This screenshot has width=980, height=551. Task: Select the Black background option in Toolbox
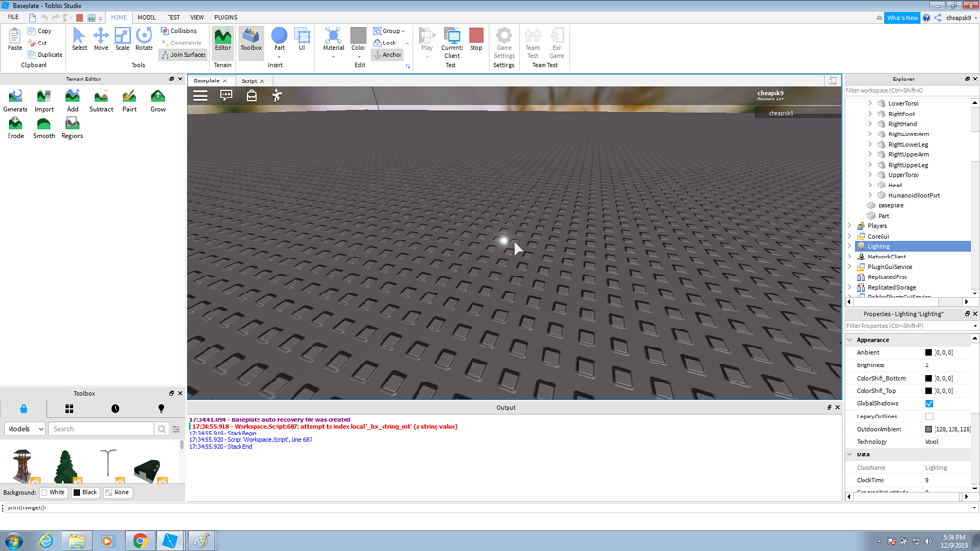pos(84,492)
